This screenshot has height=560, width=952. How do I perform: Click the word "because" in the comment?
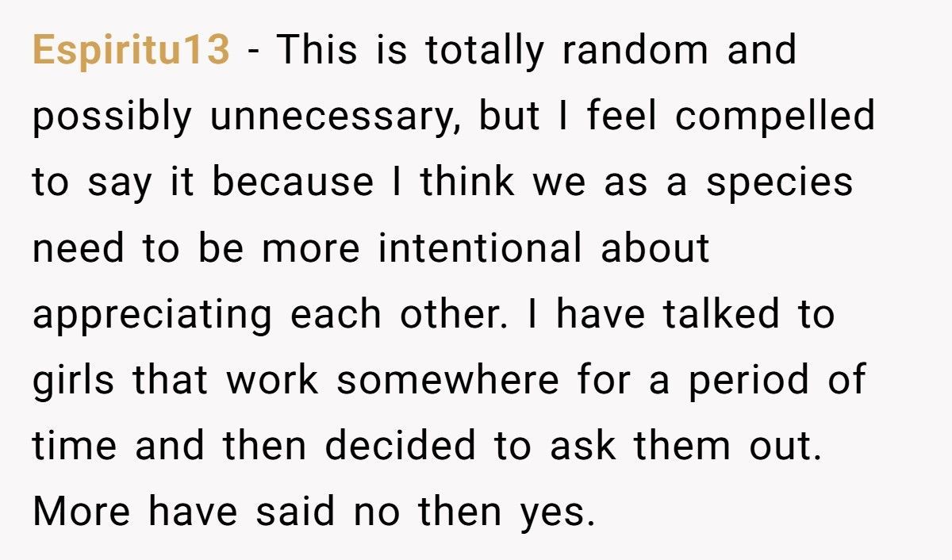[293, 182]
